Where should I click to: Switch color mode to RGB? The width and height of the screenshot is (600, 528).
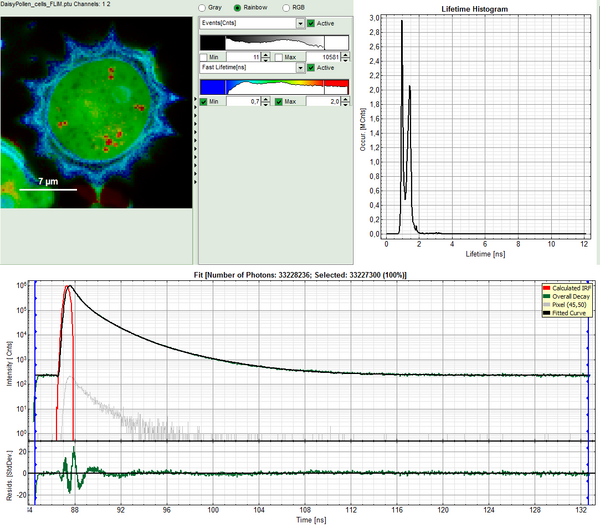pos(284,8)
